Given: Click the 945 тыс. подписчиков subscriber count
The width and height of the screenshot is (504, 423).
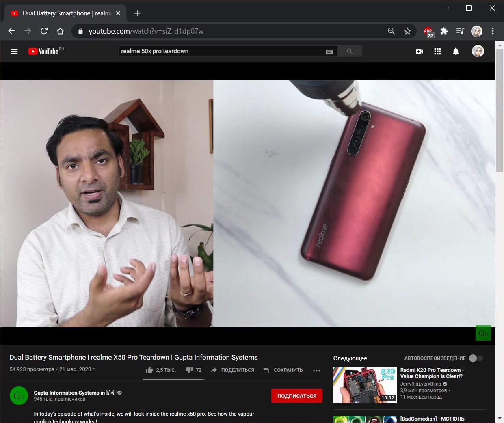Looking at the screenshot, I should click(x=60, y=399).
